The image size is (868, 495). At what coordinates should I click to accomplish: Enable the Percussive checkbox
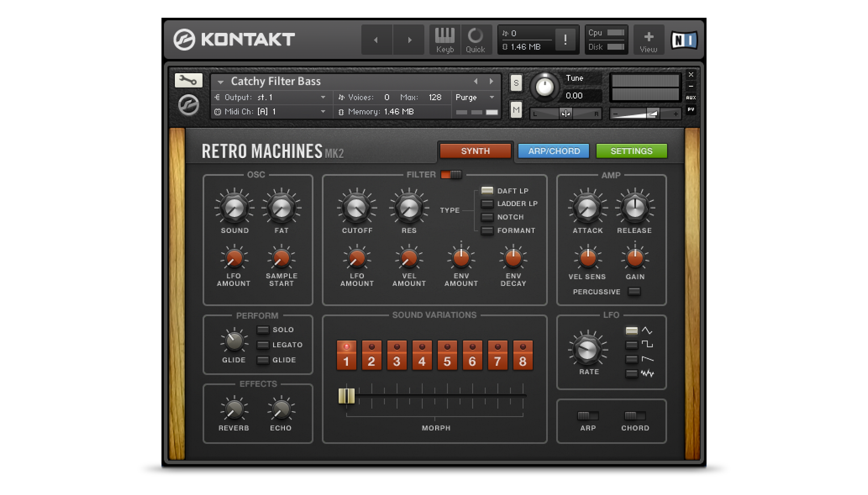(x=634, y=291)
